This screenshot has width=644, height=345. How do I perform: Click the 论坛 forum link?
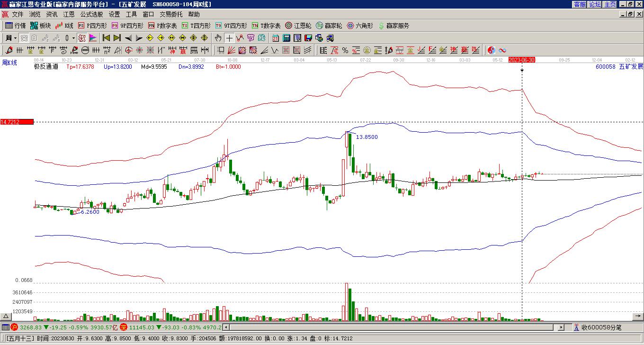click(595, 4)
